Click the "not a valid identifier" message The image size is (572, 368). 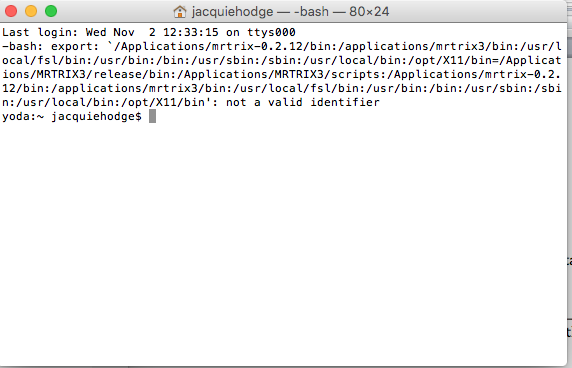(x=303, y=102)
